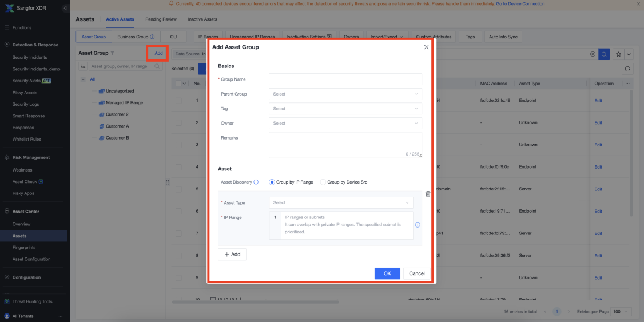Click the Business Group info icon
This screenshot has width=644, height=322.
(152, 37)
